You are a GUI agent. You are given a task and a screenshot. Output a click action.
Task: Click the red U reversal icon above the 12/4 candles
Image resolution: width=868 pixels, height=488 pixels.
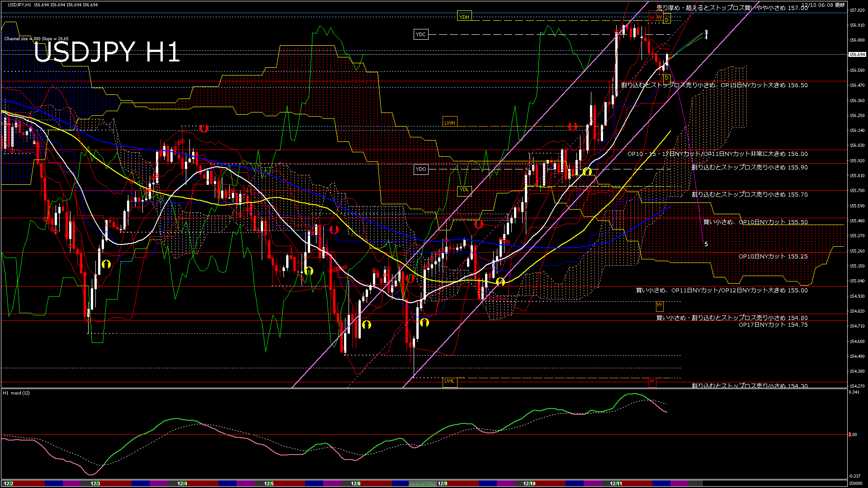tap(204, 129)
